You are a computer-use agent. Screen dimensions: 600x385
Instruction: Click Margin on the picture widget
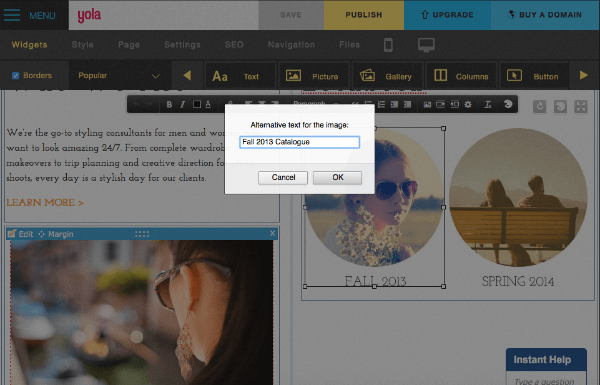(56, 234)
